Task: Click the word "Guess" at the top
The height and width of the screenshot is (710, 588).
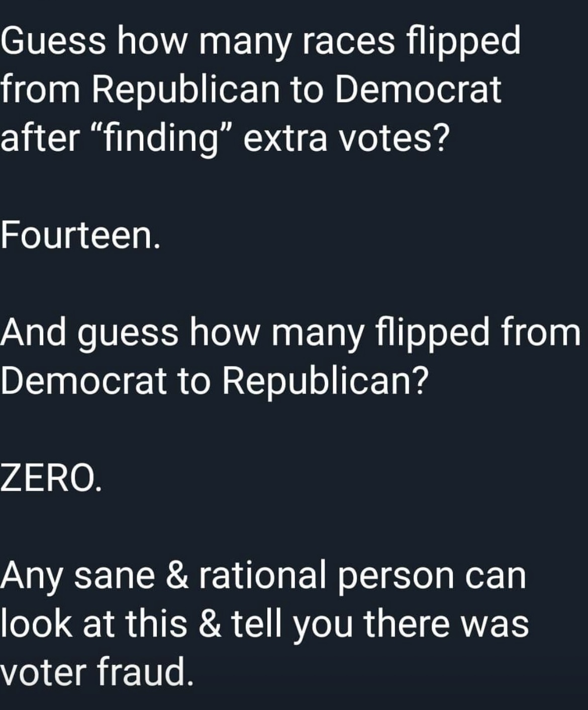Action: pyautogui.click(x=53, y=42)
